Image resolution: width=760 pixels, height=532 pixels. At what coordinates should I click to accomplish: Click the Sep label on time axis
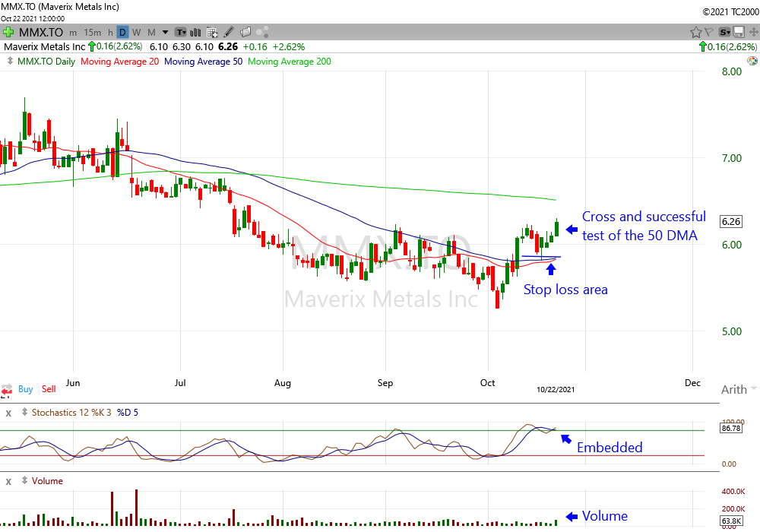pos(385,383)
